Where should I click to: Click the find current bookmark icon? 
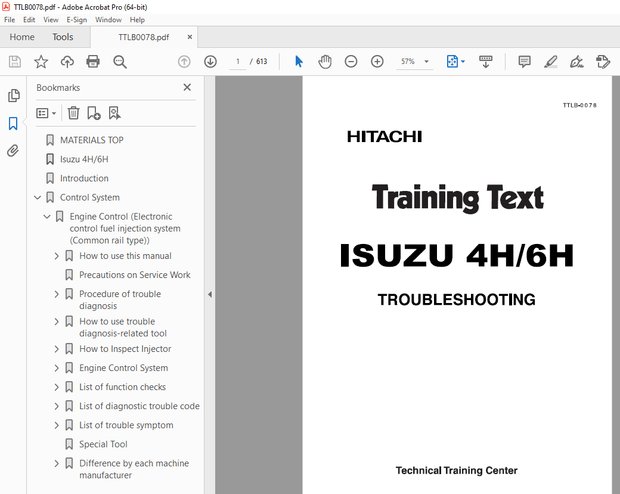click(x=115, y=113)
